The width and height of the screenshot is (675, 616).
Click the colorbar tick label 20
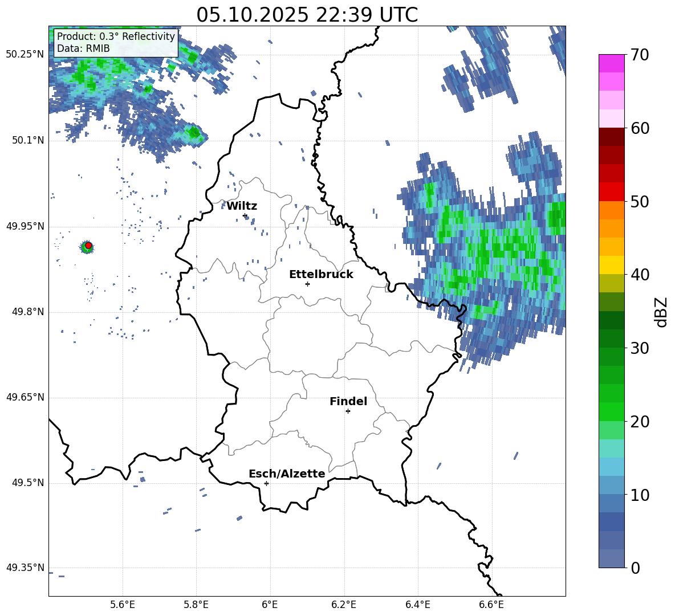point(640,422)
